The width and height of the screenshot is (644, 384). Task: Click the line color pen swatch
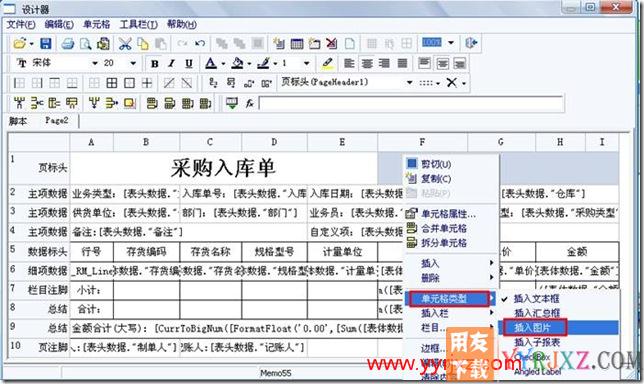263,64
